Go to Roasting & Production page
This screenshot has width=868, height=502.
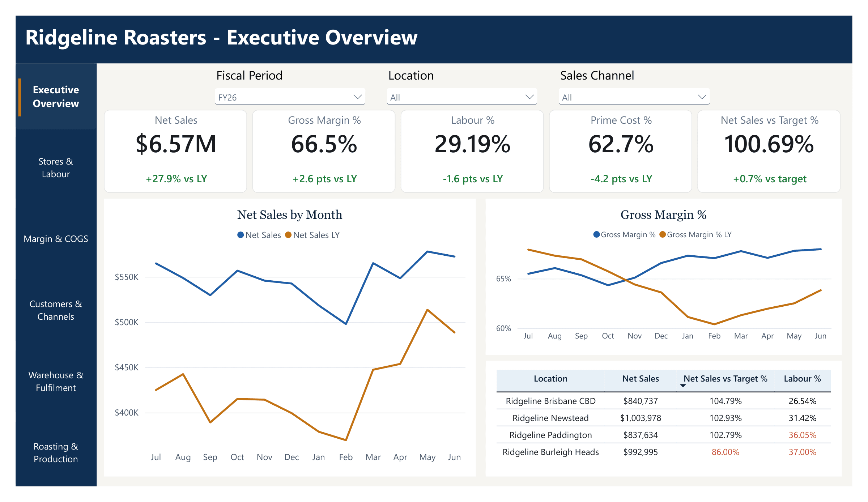pyautogui.click(x=56, y=453)
